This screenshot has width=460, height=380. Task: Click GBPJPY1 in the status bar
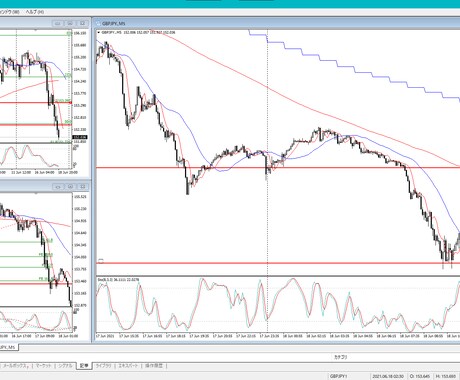[339, 376]
